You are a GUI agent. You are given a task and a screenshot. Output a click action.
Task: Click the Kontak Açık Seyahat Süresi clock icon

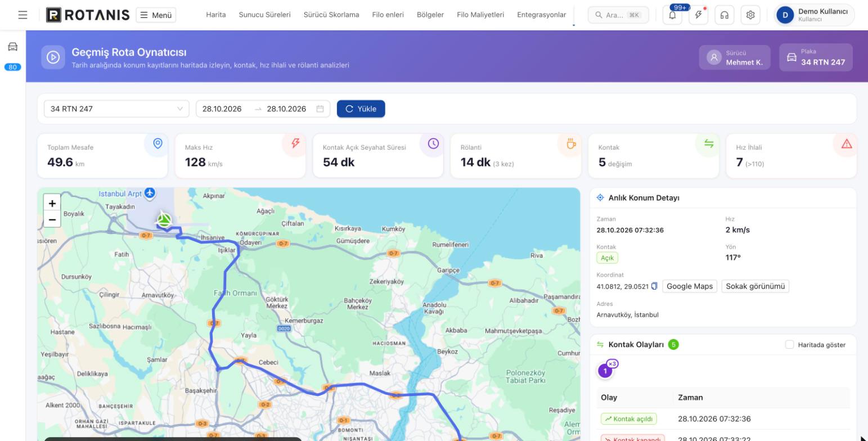pyautogui.click(x=433, y=144)
